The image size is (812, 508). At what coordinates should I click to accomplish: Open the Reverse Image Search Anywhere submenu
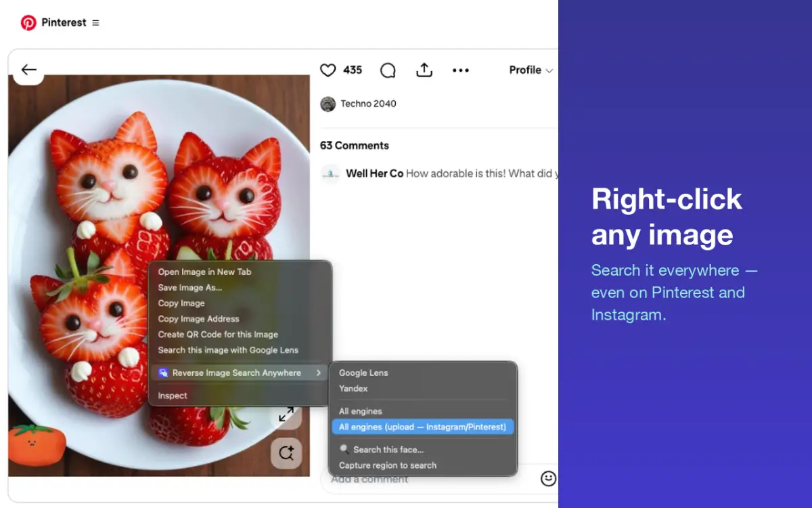[240, 373]
